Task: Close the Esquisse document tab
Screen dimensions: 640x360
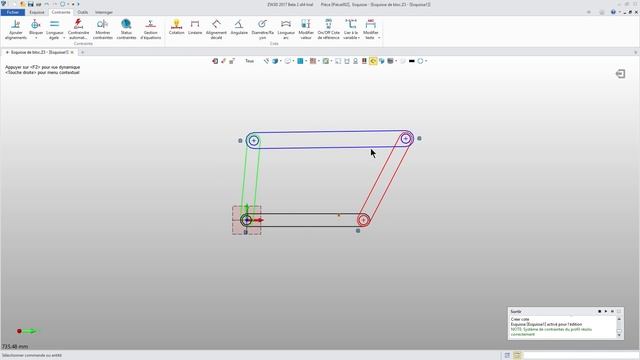Action: pyautogui.click(x=72, y=52)
